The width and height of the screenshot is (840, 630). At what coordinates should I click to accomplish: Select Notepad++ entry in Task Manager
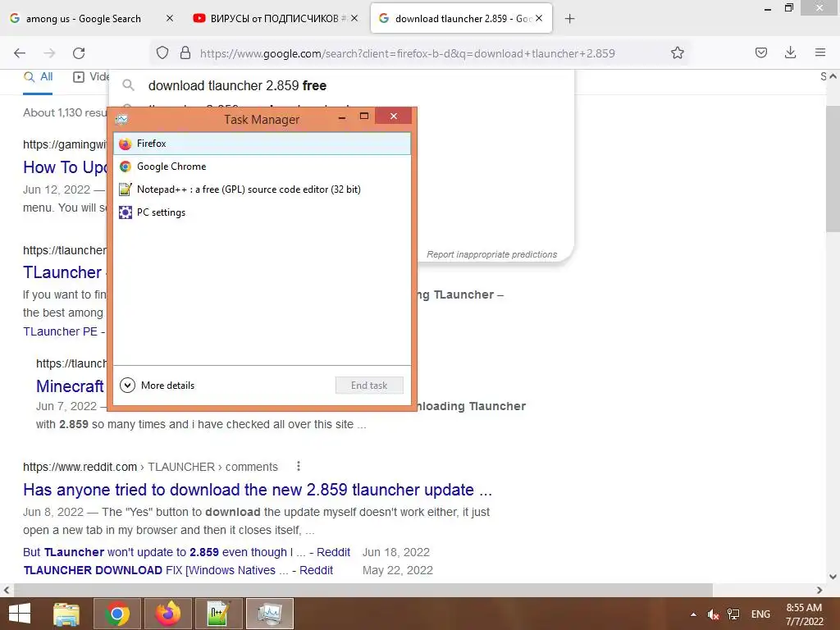coord(262,189)
